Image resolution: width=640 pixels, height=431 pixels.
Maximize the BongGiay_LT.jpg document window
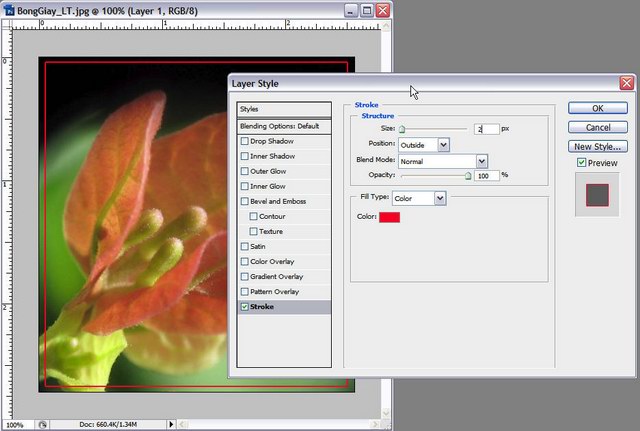point(367,11)
